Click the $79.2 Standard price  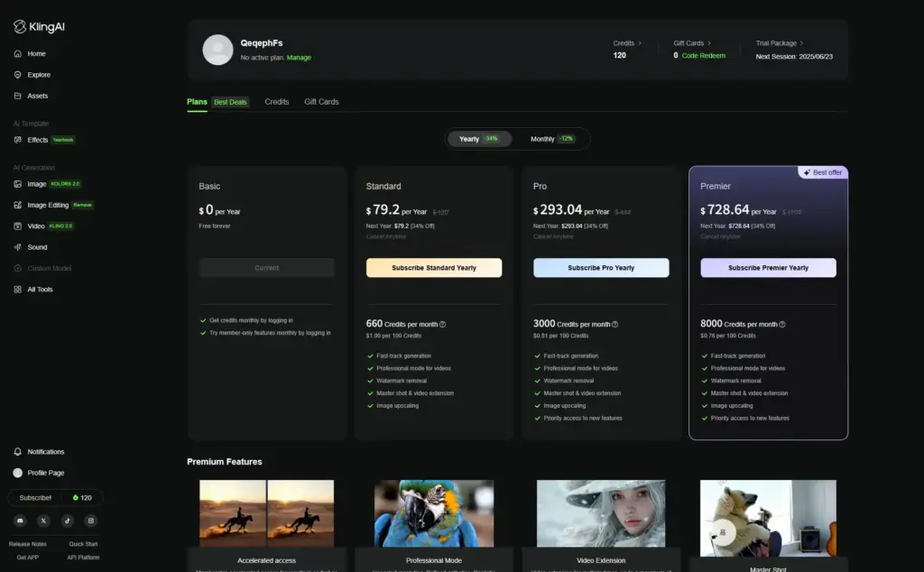(x=383, y=209)
